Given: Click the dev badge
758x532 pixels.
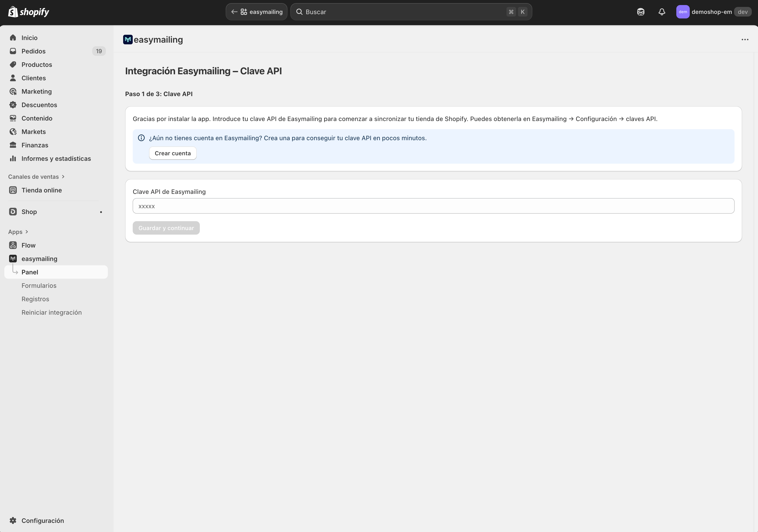Looking at the screenshot, I should tap(743, 12).
